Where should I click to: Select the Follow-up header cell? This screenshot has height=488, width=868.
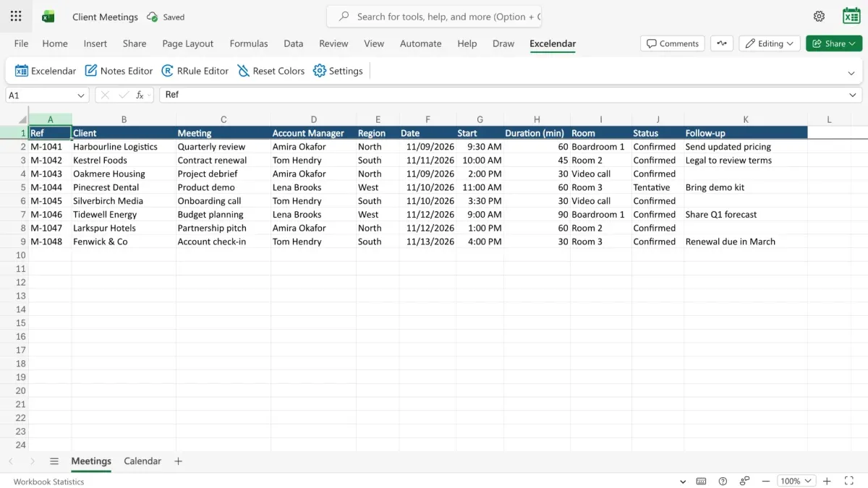tap(746, 133)
